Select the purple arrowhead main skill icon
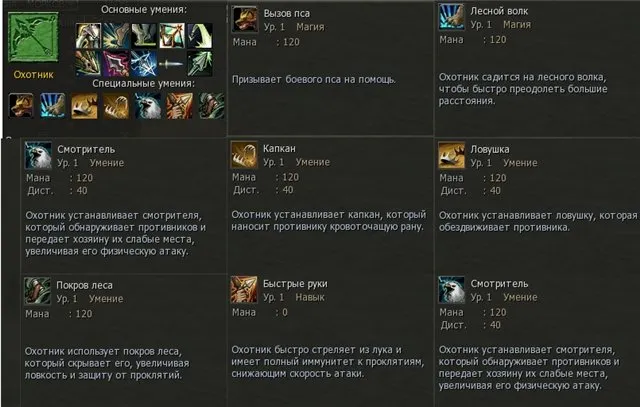640x407 pixels. coord(116,64)
